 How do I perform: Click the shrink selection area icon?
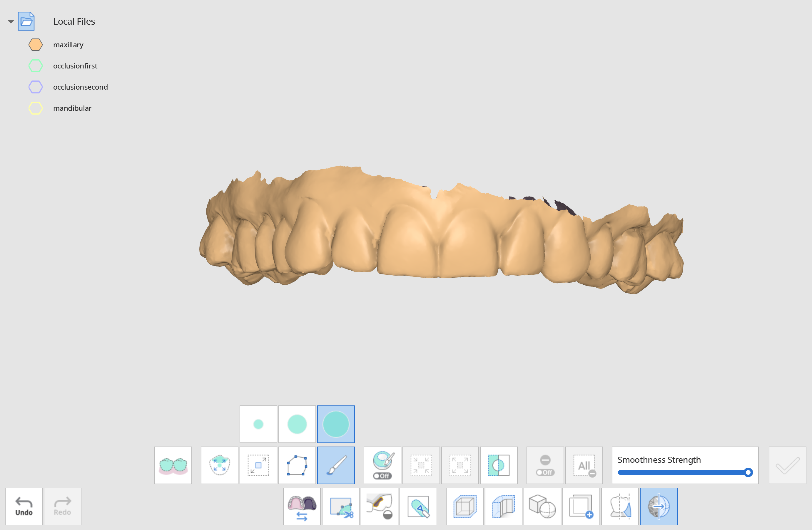coord(421,465)
